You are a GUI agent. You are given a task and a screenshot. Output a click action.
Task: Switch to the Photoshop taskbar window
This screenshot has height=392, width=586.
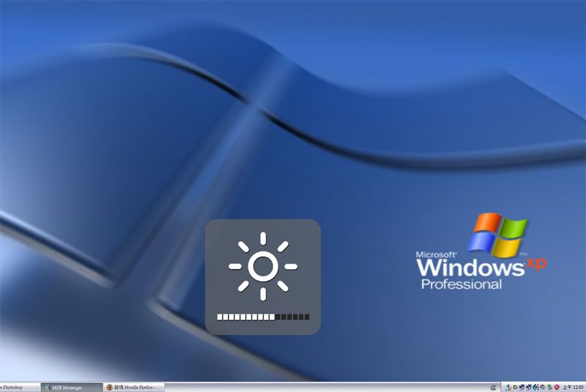coord(19,387)
